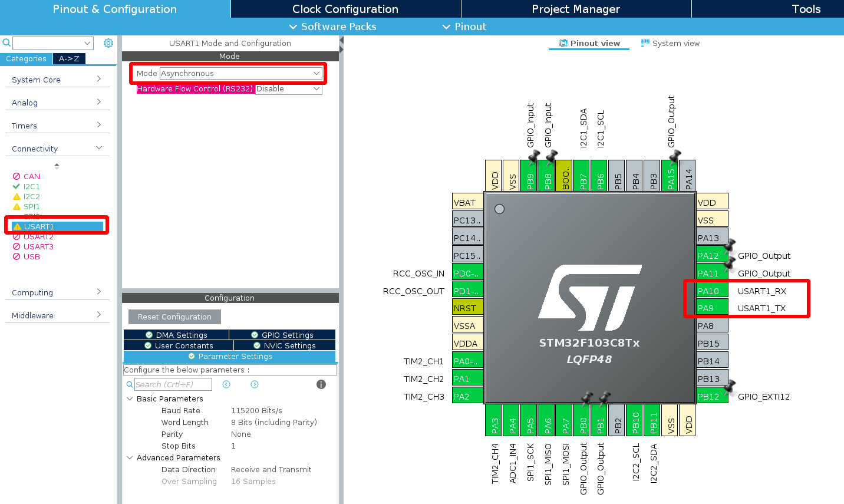
Task: Open the Software Packs menu
Action: point(332,27)
